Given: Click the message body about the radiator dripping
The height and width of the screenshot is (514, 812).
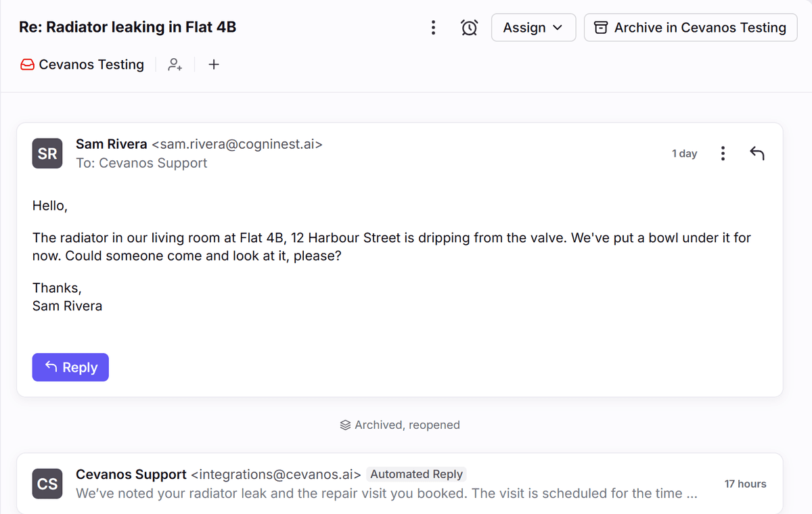Looking at the screenshot, I should point(392,247).
